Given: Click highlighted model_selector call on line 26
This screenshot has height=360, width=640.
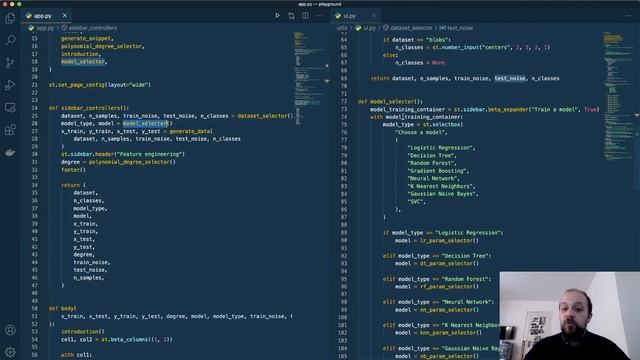Looking at the screenshot, I should 145,123.
